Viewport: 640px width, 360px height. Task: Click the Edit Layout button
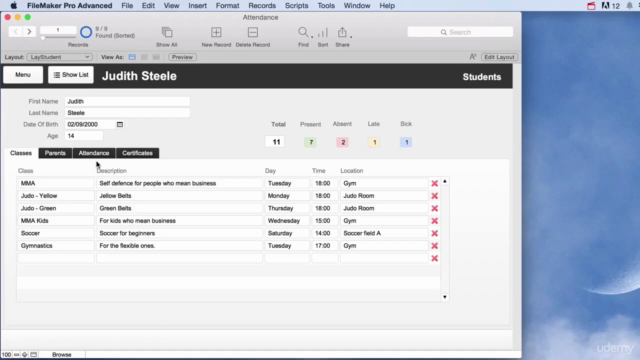click(x=499, y=57)
